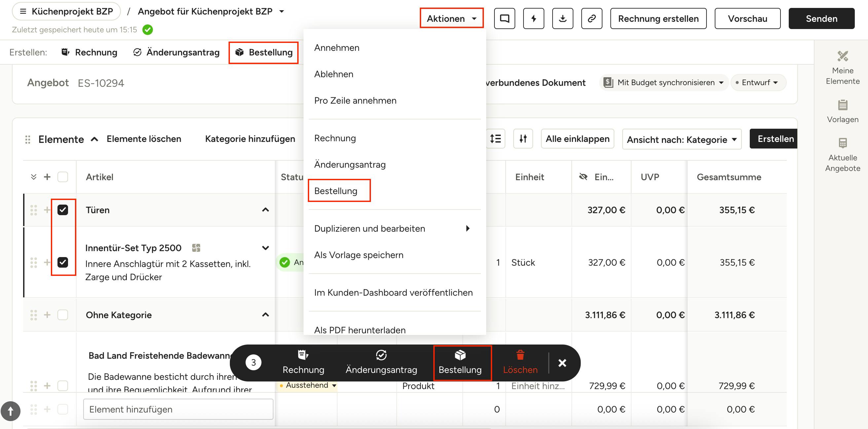Open Vorlagen side panel
The width and height of the screenshot is (868, 429).
(x=842, y=112)
